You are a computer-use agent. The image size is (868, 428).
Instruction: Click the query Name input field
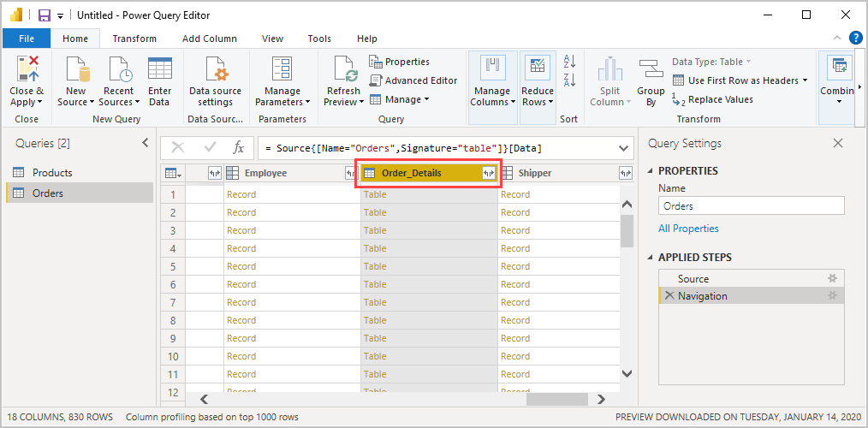coord(752,206)
